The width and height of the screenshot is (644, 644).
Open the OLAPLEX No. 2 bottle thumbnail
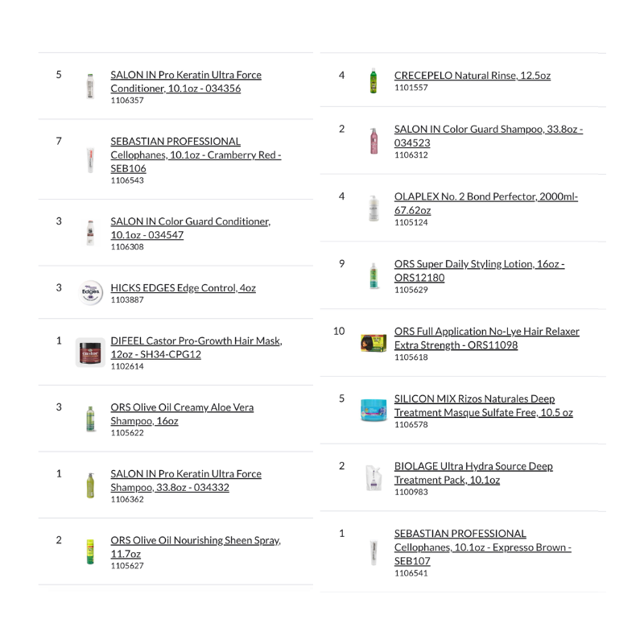point(374,208)
